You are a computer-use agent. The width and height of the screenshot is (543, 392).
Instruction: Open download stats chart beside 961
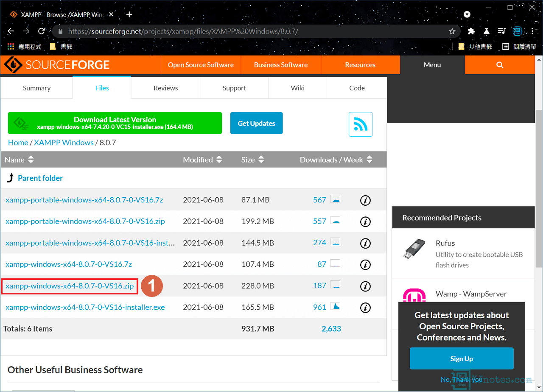[x=335, y=307]
